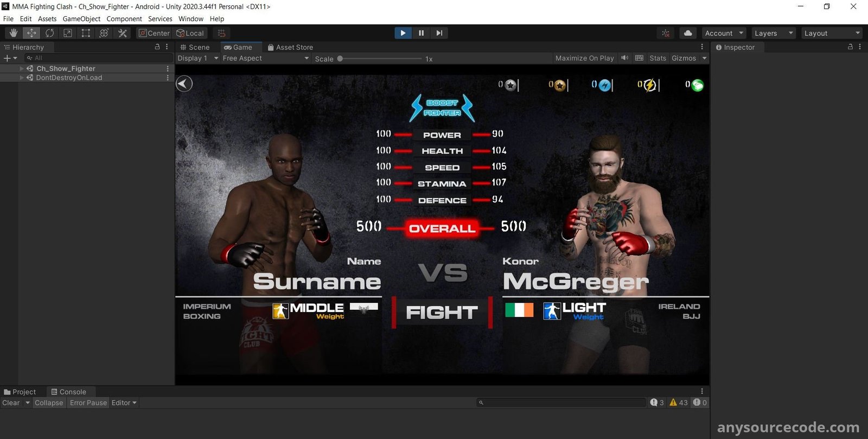868x439 pixels.
Task: Click the Clear button in Console
Action: 11,403
